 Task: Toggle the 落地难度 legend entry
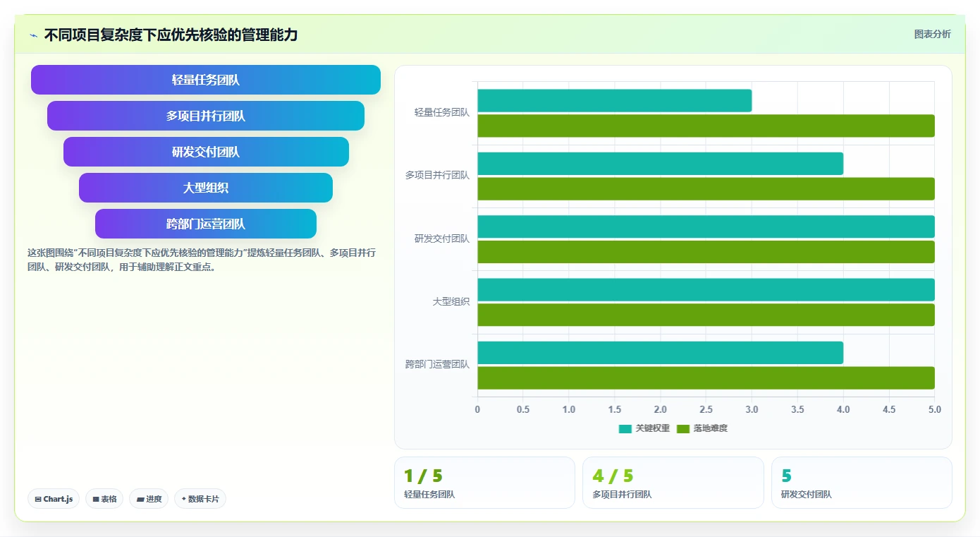click(x=702, y=428)
